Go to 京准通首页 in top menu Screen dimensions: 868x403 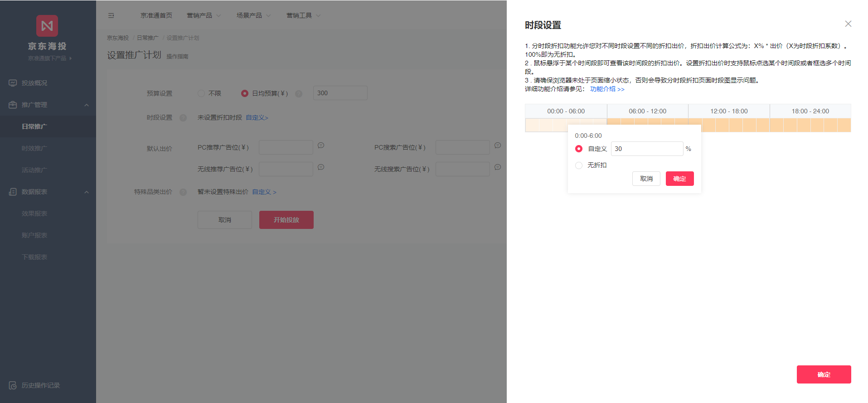(156, 15)
